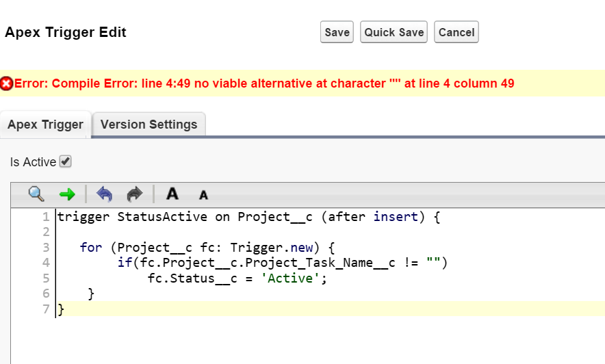Image resolution: width=605 pixels, height=364 pixels.
Task: Click the green go-to-line arrow icon
Action: click(x=67, y=194)
